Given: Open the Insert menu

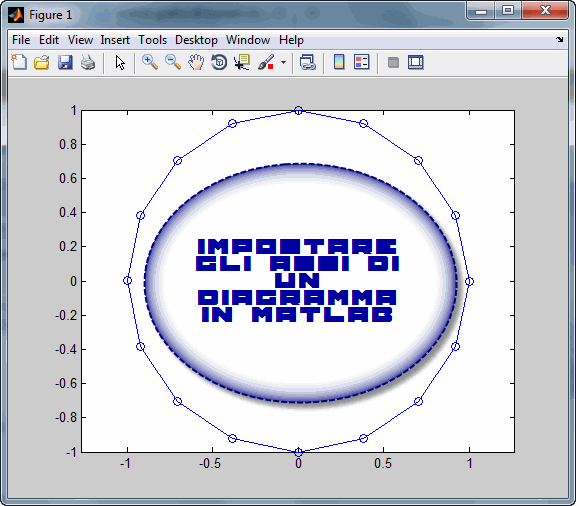Looking at the screenshot, I should click(115, 40).
